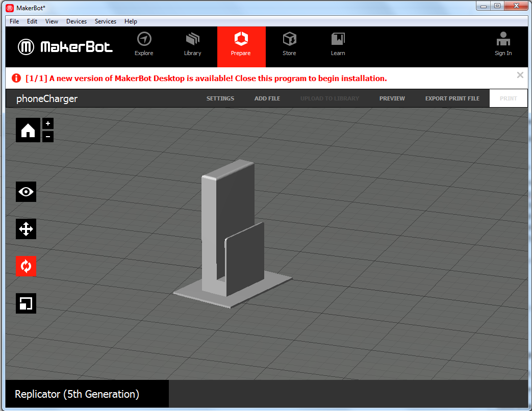Click the red info alert icon

coord(16,78)
